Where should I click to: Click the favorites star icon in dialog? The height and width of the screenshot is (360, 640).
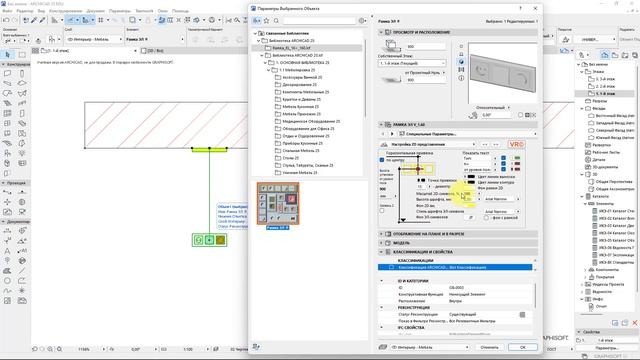(267, 20)
